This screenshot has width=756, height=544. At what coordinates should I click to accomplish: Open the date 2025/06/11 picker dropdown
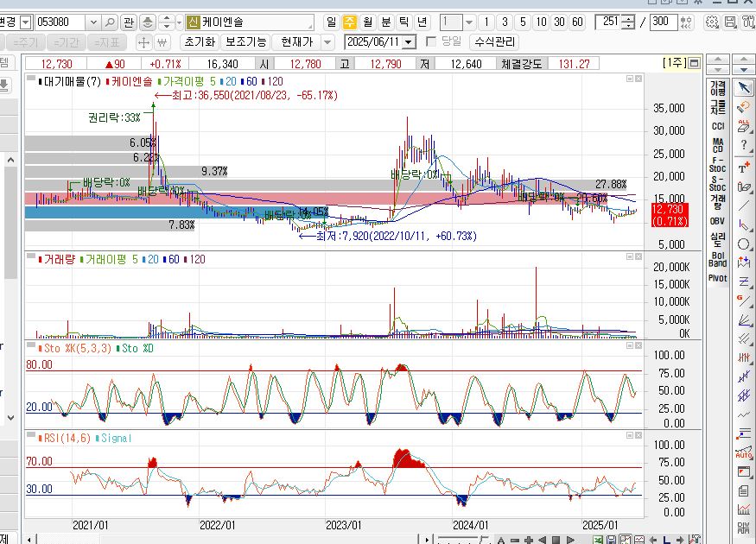(x=409, y=42)
